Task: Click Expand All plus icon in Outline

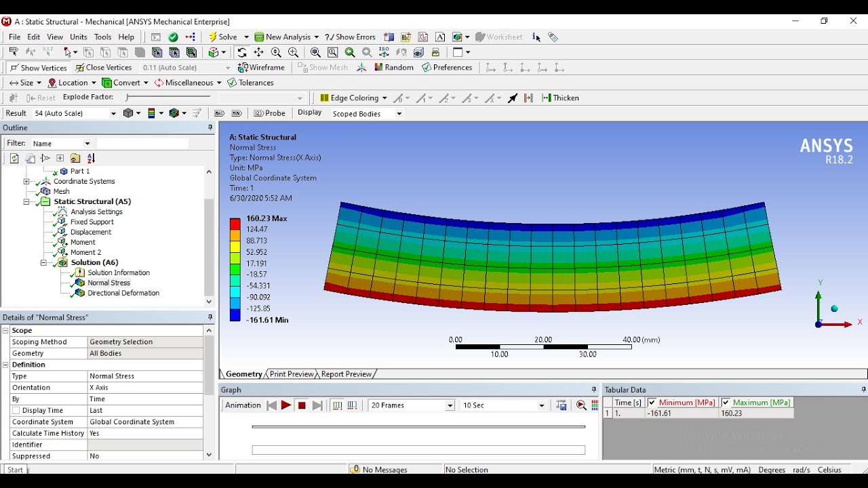Action: coord(60,158)
